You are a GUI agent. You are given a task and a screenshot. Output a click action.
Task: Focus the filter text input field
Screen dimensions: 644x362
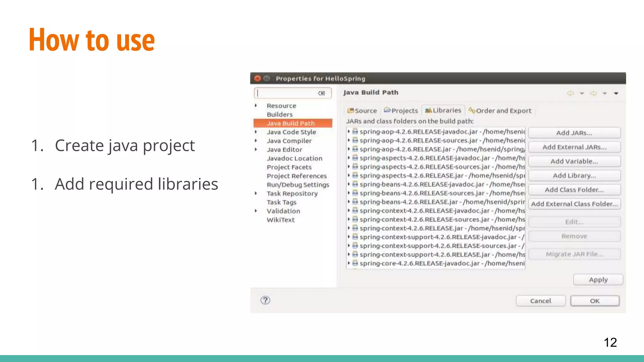click(x=286, y=93)
